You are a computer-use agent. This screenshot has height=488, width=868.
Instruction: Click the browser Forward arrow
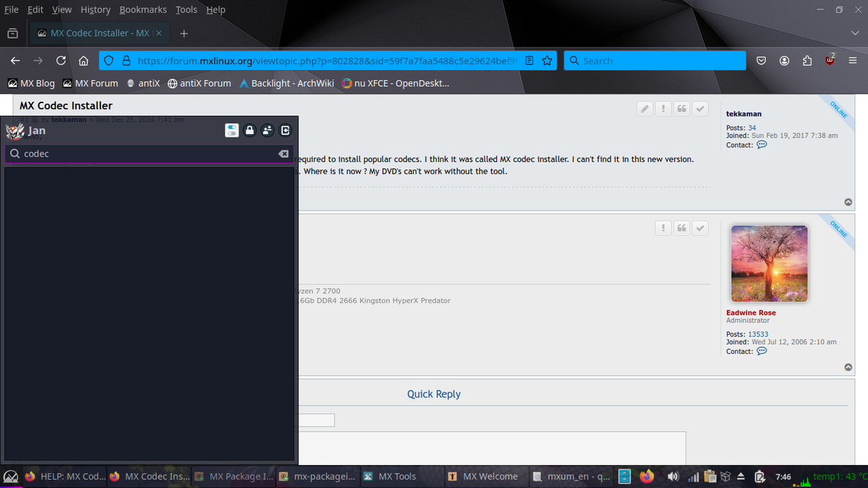38,60
